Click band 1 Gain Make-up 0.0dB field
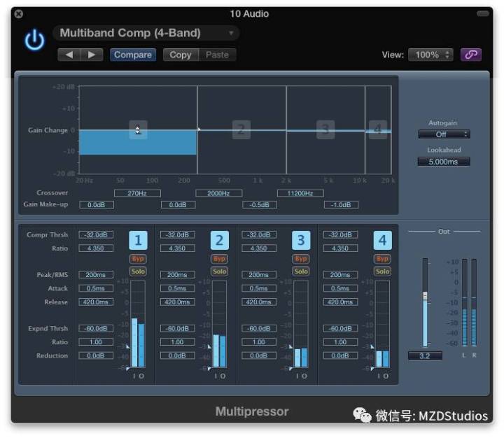The image size is (504, 438). [97, 205]
